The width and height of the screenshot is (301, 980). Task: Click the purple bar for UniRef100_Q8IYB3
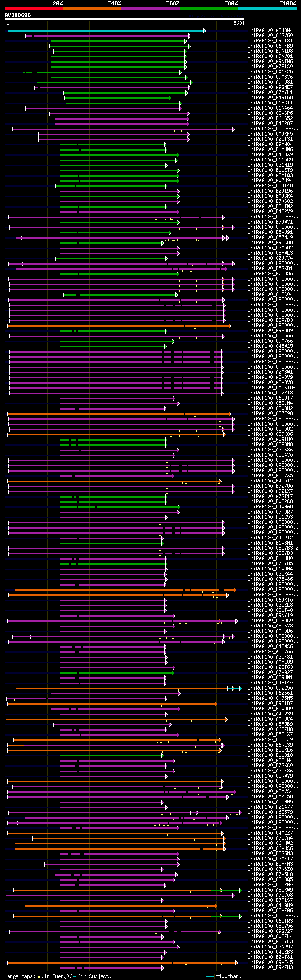coord(117,554)
